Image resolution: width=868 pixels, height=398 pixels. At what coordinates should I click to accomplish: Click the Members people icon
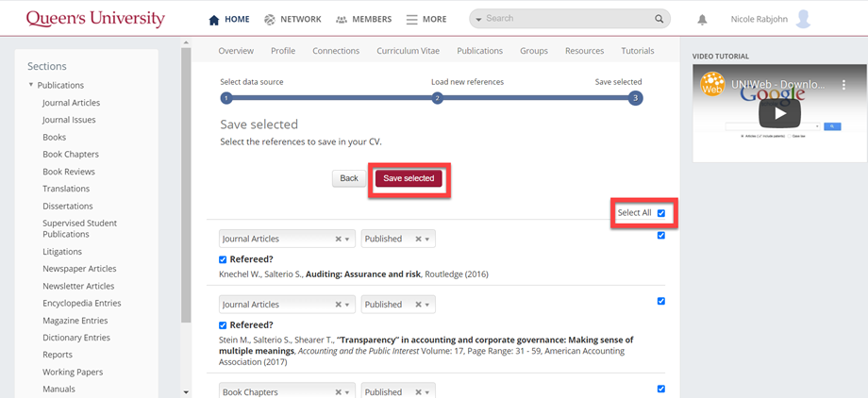click(x=341, y=20)
